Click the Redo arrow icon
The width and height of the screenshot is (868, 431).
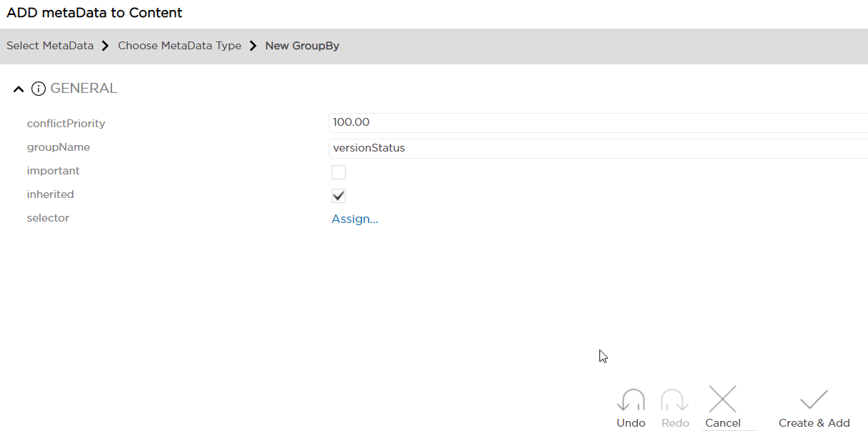(x=674, y=400)
